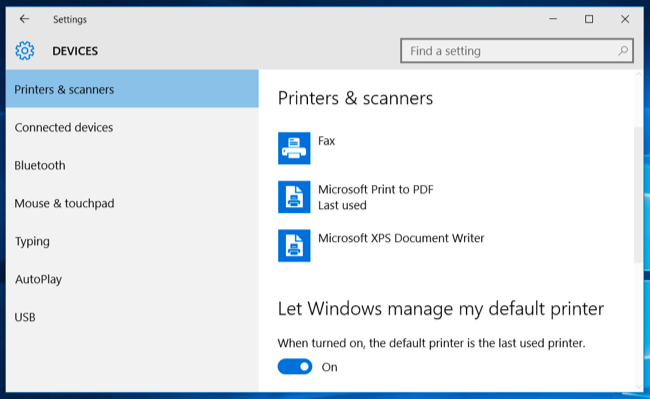Image resolution: width=650 pixels, height=399 pixels.
Task: Open AutoPlay settings section
Action: click(x=132, y=279)
